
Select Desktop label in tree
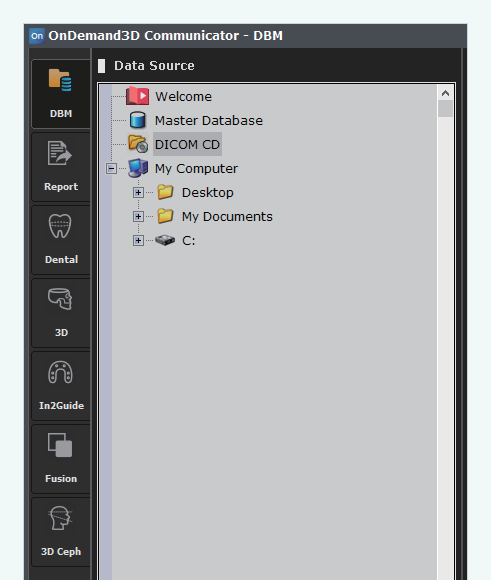point(208,193)
